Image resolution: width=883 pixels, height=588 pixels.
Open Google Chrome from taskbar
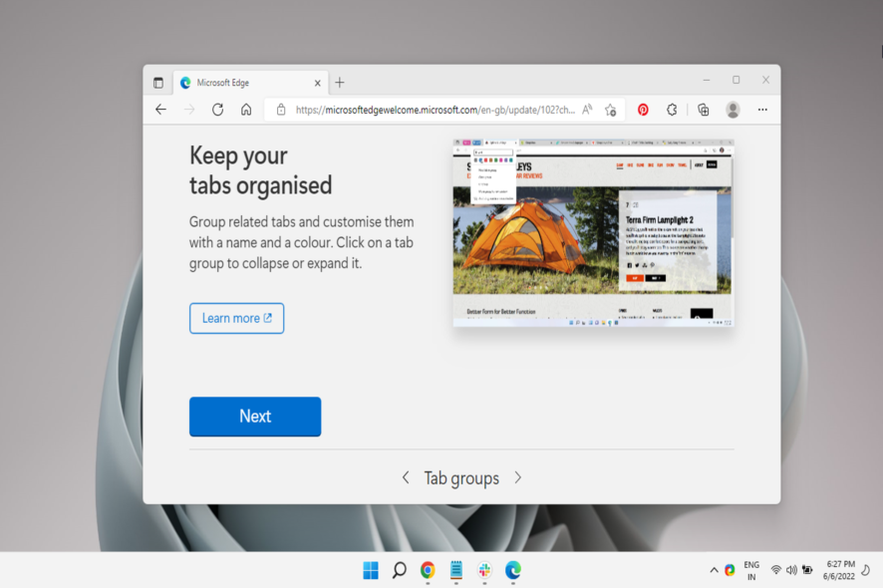(428, 570)
